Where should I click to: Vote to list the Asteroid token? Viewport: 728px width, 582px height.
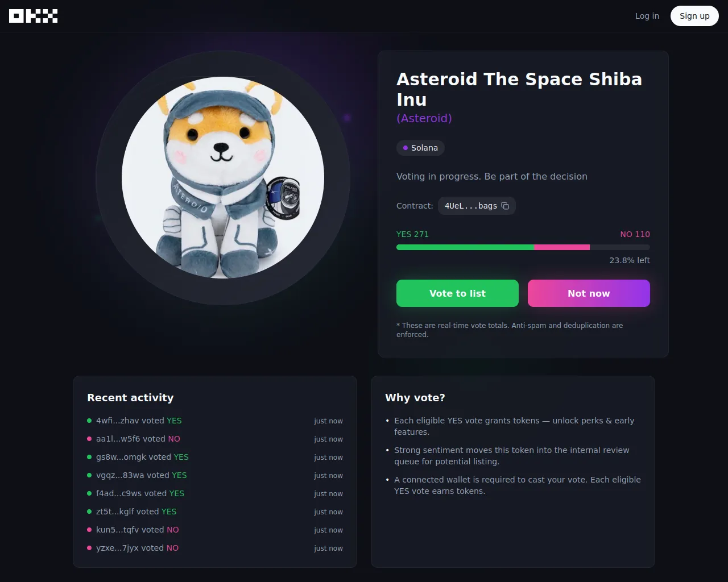[x=457, y=293]
